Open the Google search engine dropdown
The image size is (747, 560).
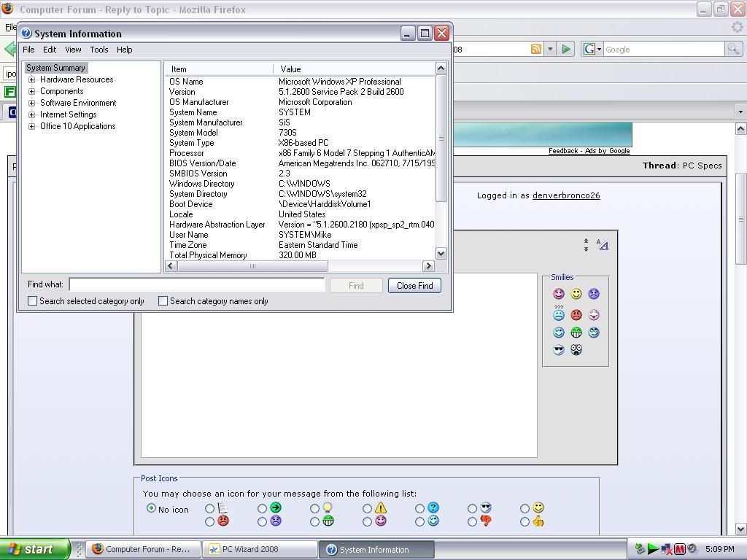600,49
